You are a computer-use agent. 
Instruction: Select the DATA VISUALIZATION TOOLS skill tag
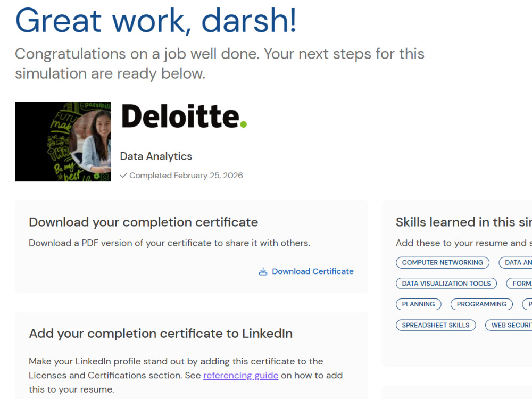tap(446, 284)
